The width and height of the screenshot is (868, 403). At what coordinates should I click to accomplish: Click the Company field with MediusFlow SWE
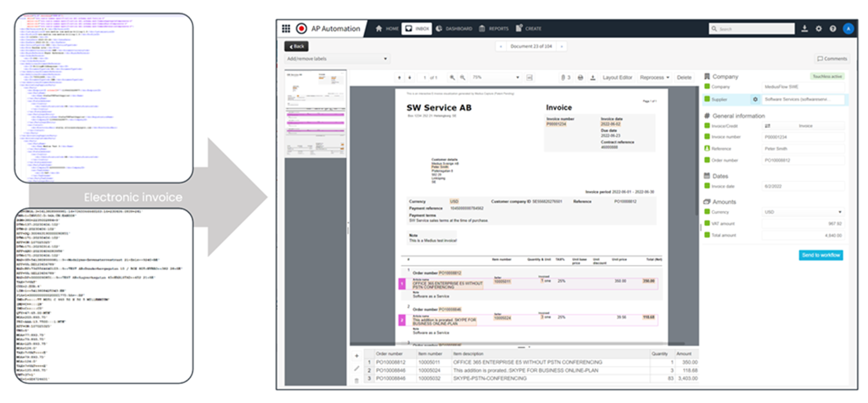803,87
